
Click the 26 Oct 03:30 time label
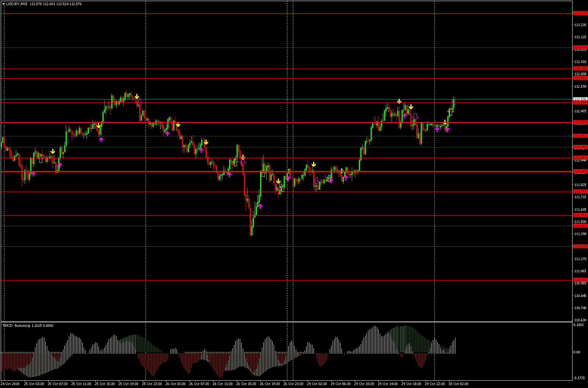click(176, 384)
